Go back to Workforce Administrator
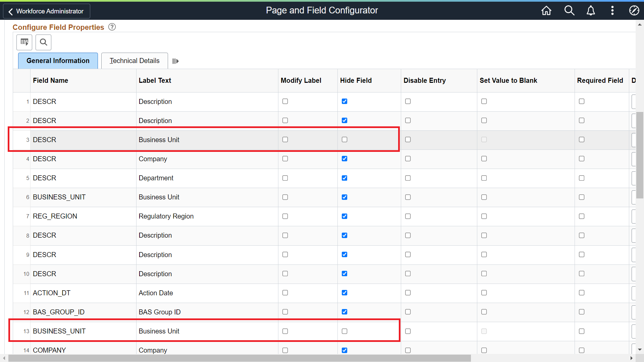This screenshot has width=644, height=362. coord(47,11)
